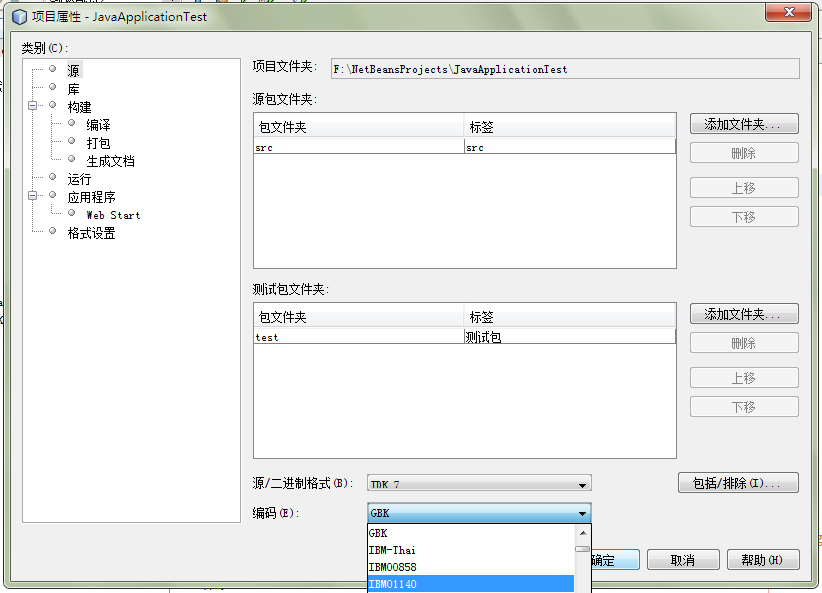
Task: Close the GBK encoding combo box
Action: pyautogui.click(x=479, y=513)
